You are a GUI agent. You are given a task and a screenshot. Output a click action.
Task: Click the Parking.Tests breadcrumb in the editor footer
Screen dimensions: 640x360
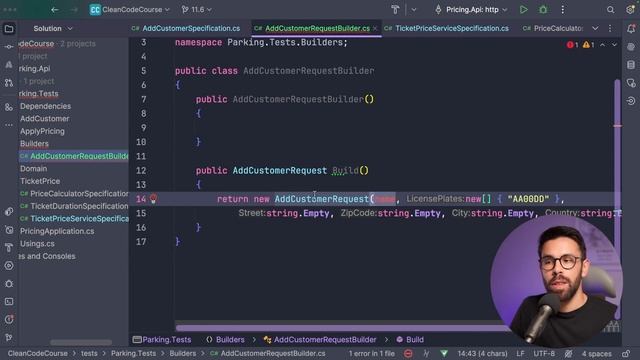point(162,340)
